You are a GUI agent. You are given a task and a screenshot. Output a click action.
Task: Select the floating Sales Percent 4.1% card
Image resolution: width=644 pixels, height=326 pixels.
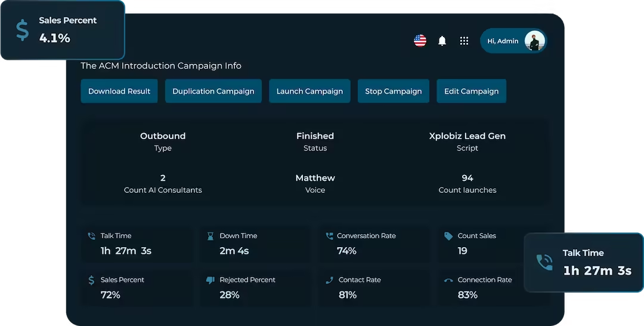point(62,30)
